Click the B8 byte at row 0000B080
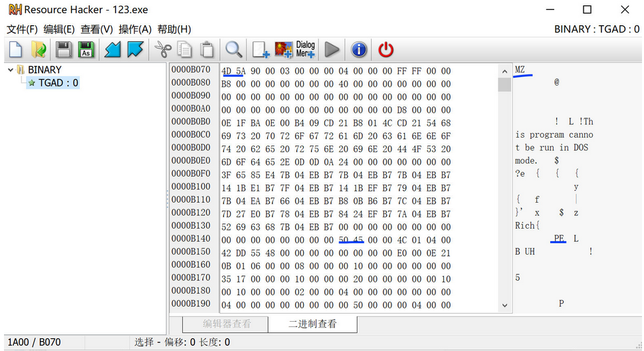This screenshot has width=644, height=351. [227, 84]
